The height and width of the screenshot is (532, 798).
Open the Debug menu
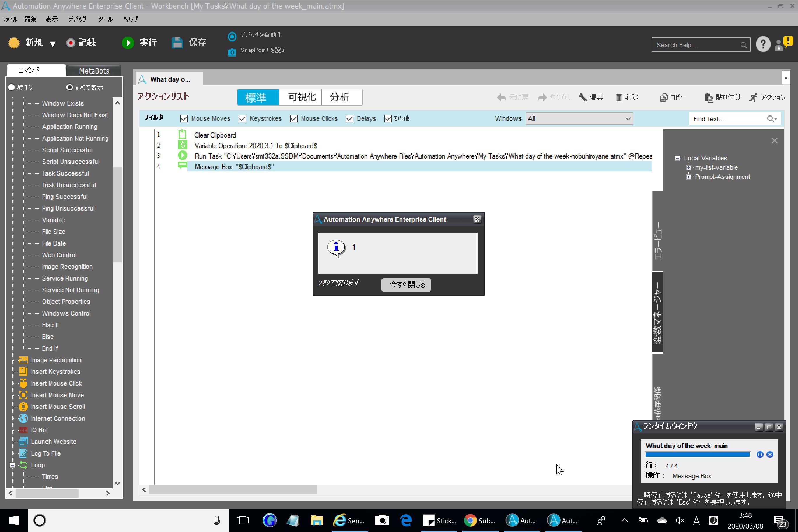tap(77, 19)
